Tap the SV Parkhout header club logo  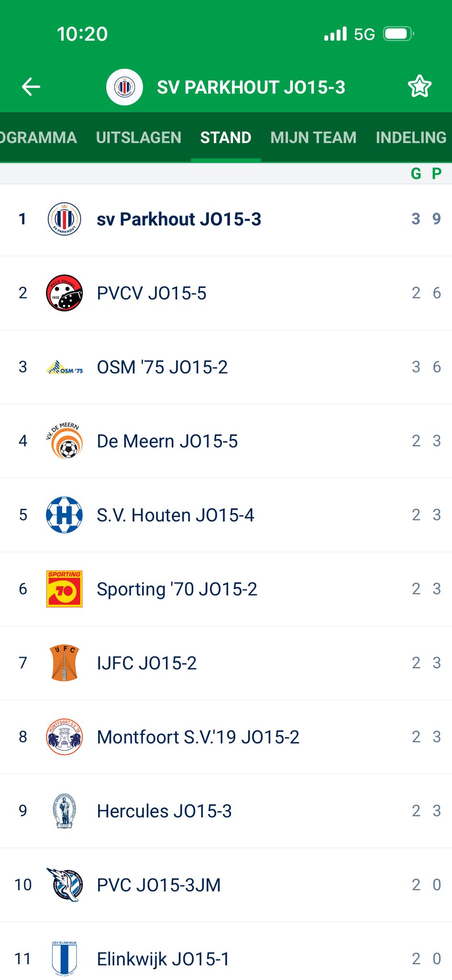click(x=124, y=87)
